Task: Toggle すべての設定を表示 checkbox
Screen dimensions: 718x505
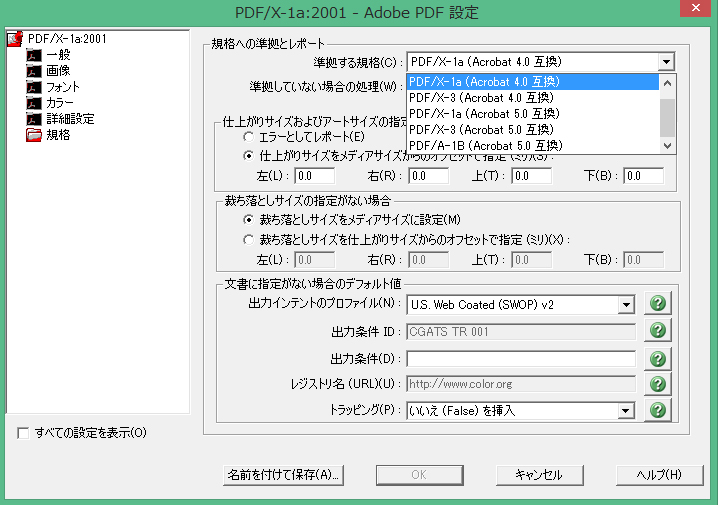Action: 23,433
